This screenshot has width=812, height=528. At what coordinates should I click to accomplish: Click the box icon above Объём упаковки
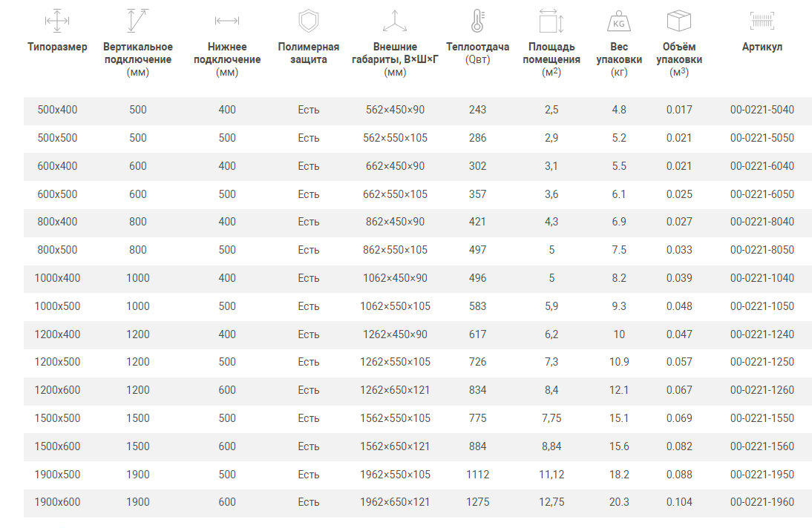[x=678, y=20]
